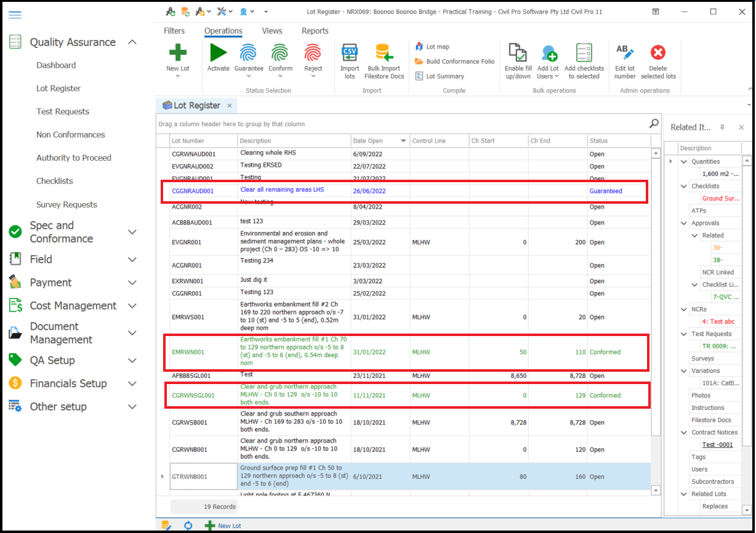Open the Reports ribbon tab
Image resolution: width=756 pixels, height=533 pixels.
315,31
